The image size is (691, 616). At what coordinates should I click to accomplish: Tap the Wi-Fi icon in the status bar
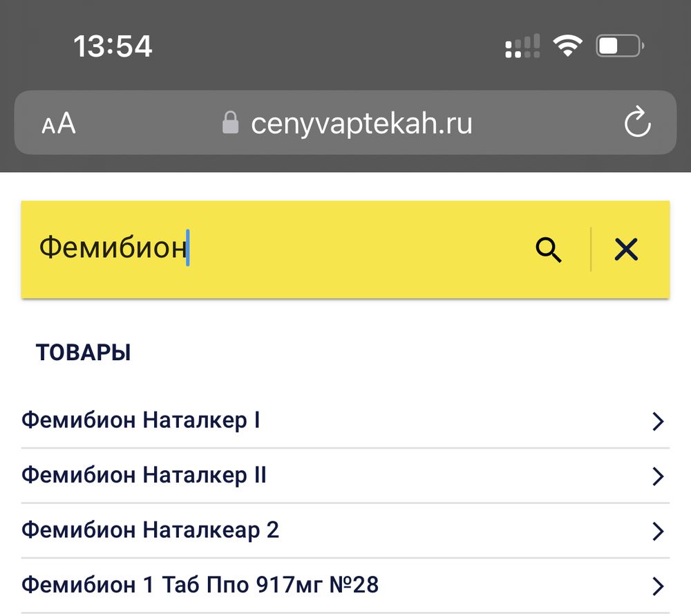coord(567,45)
